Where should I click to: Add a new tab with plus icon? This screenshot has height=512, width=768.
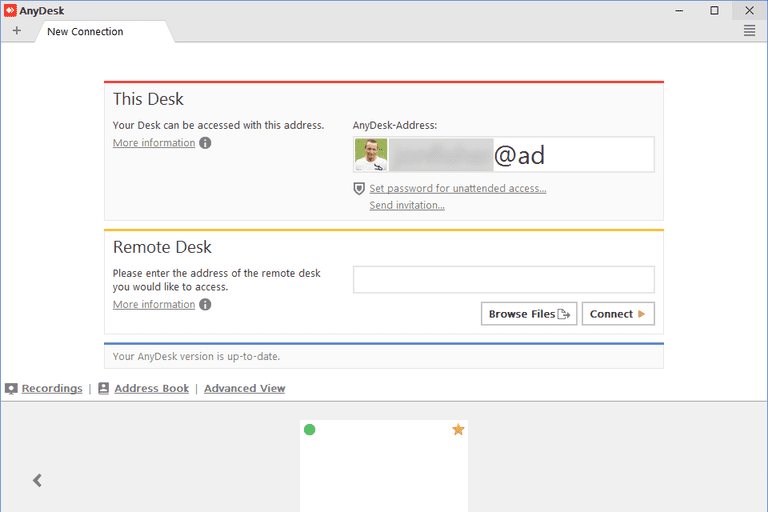pos(16,31)
